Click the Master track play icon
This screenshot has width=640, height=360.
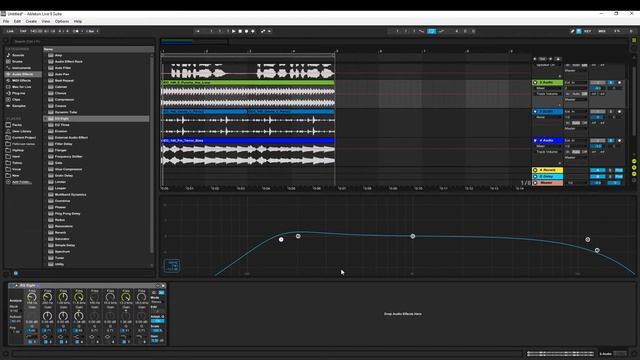point(535,183)
